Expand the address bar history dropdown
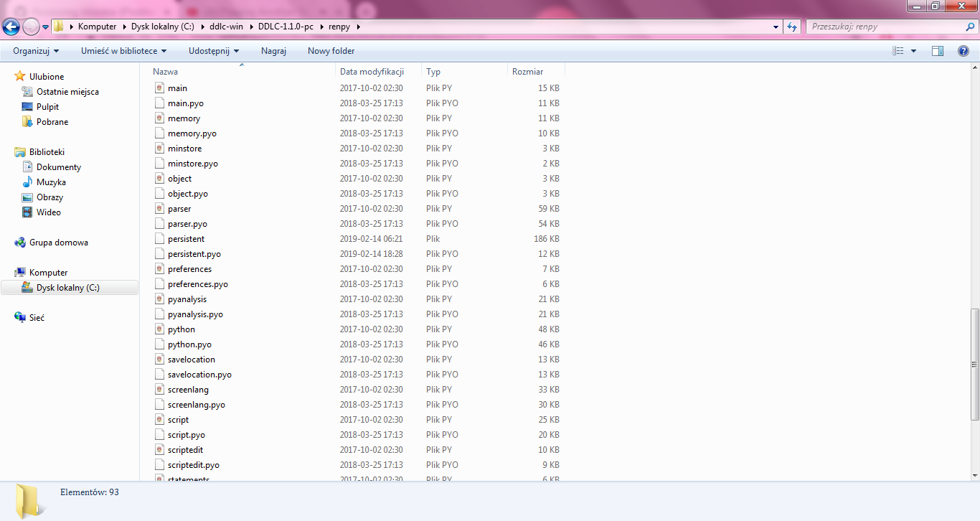 pos(776,26)
